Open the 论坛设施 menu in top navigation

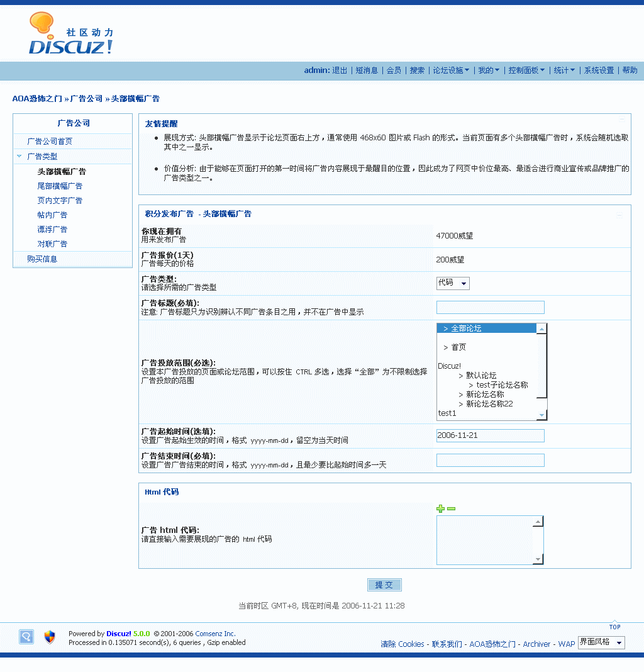coord(451,70)
